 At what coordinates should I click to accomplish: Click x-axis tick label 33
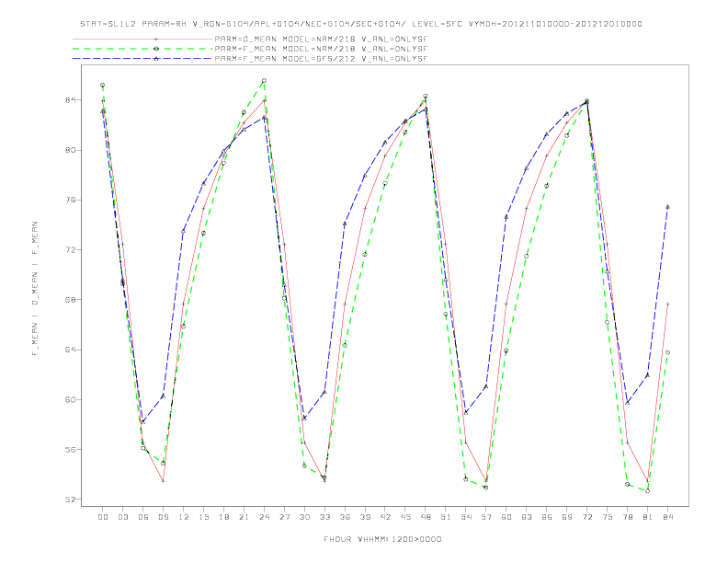324,517
